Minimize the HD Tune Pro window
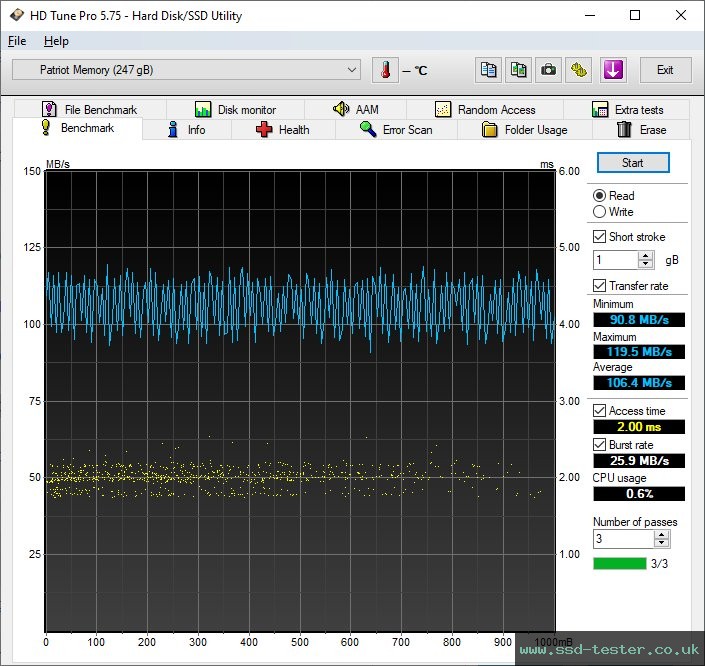This screenshot has width=705, height=666. point(590,15)
